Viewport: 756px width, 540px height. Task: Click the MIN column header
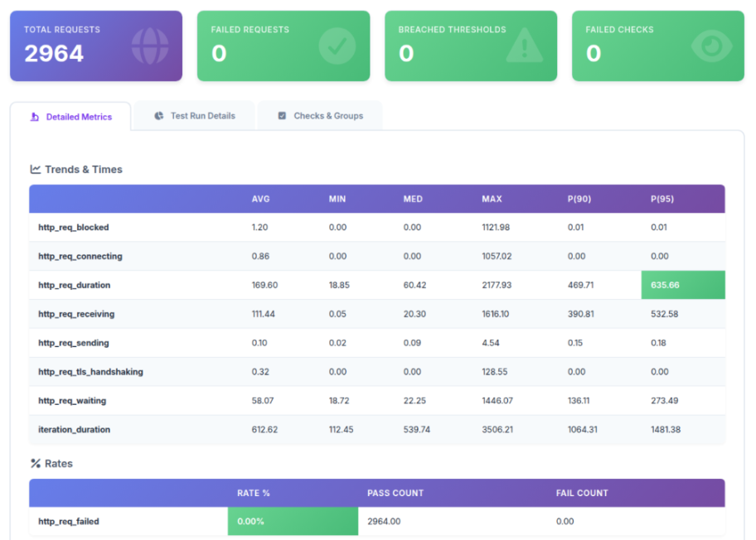click(337, 199)
